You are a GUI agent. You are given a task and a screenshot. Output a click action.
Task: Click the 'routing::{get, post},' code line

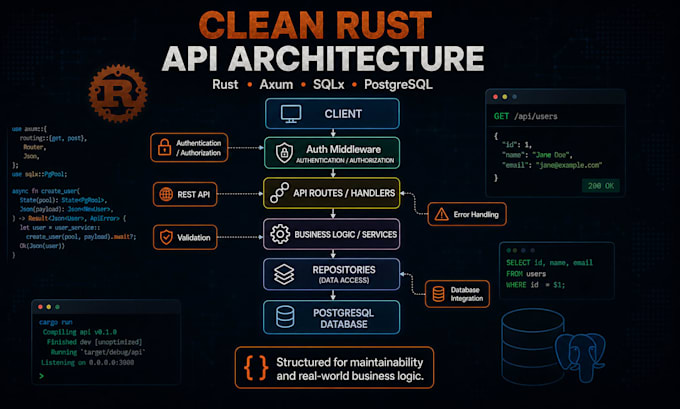tap(53, 138)
